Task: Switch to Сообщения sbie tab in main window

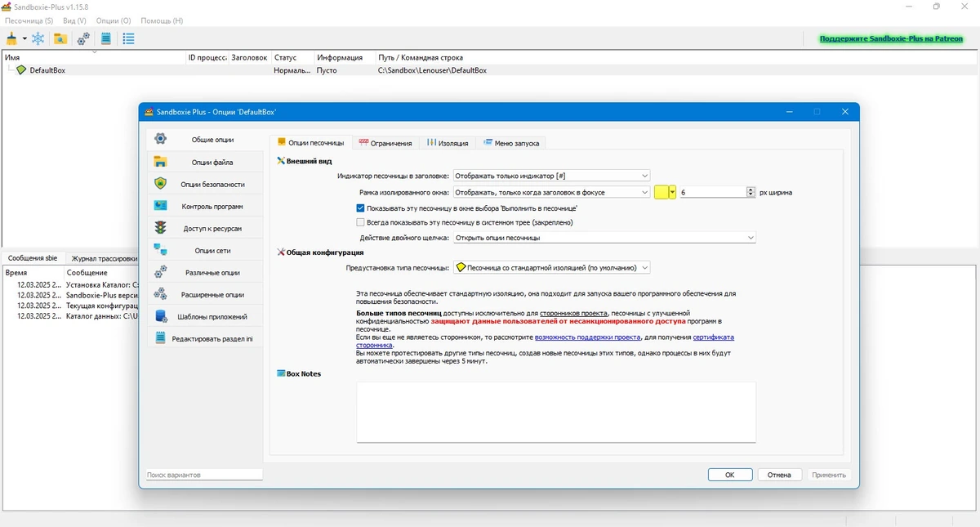Action: click(33, 258)
